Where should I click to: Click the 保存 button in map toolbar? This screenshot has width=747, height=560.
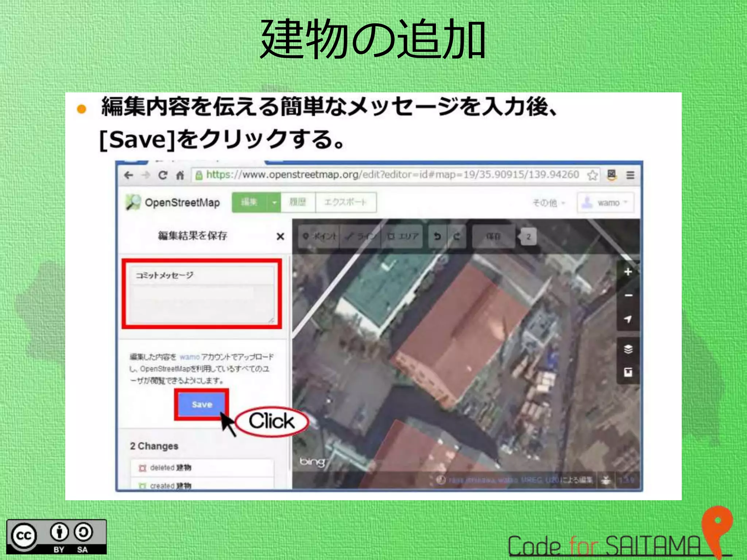(x=494, y=237)
